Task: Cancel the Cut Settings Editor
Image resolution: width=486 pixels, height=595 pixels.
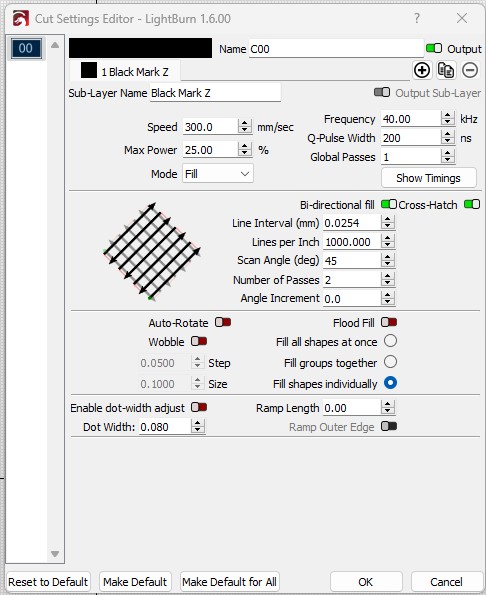Action: coord(447,582)
